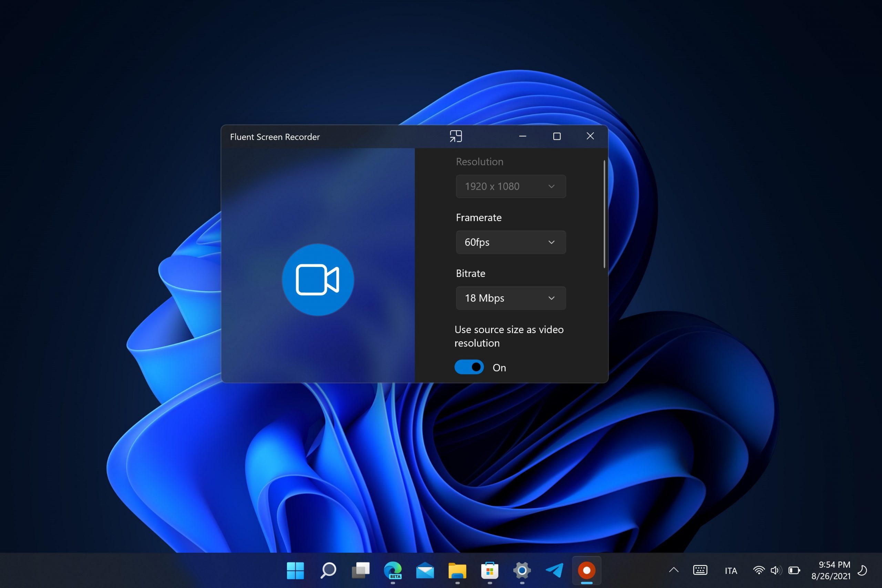Viewport: 882px width, 588px height.
Task: Open the Windows Start menu
Action: coord(296,571)
